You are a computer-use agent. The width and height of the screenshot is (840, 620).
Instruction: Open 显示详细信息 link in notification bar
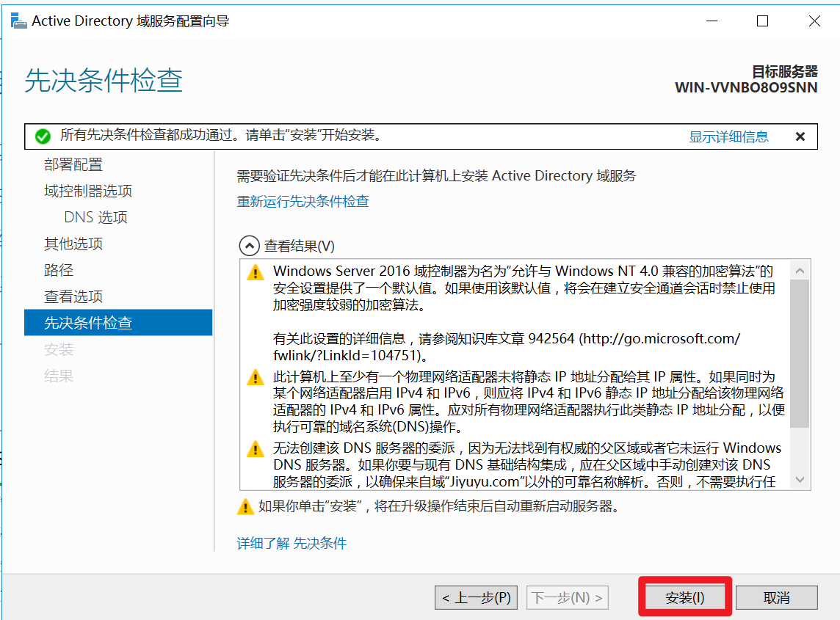[x=728, y=136]
